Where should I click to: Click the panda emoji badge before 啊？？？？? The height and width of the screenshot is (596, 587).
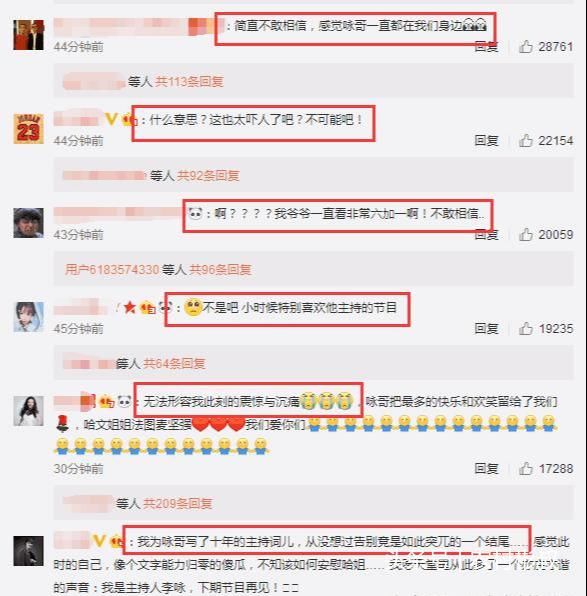(x=195, y=214)
